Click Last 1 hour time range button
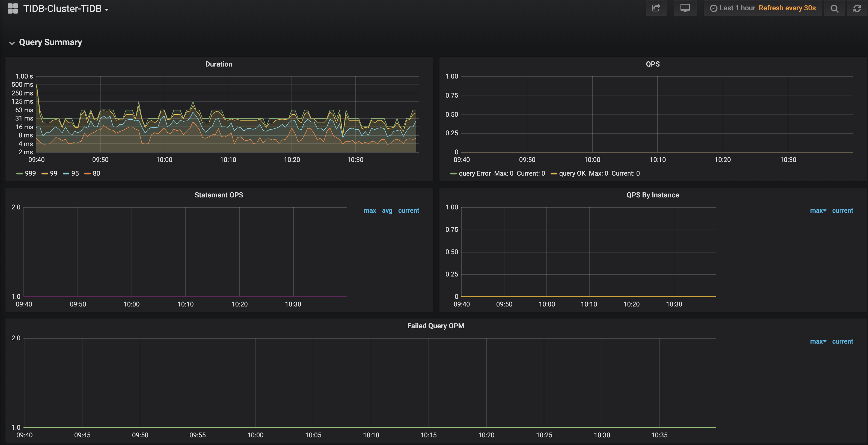Screen dimensions: 868x445 tap(737, 8)
